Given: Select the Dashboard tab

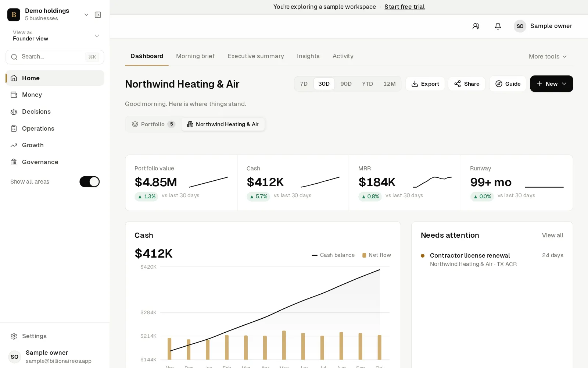Looking at the screenshot, I should (x=147, y=56).
